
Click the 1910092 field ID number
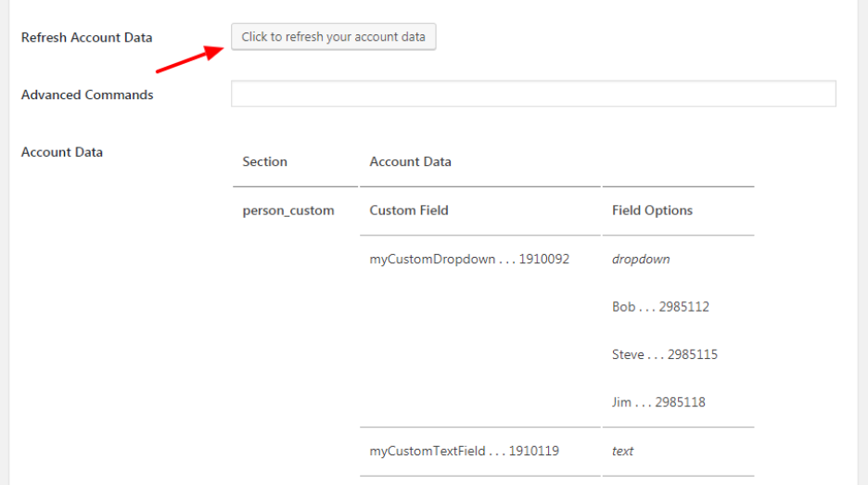543,260
